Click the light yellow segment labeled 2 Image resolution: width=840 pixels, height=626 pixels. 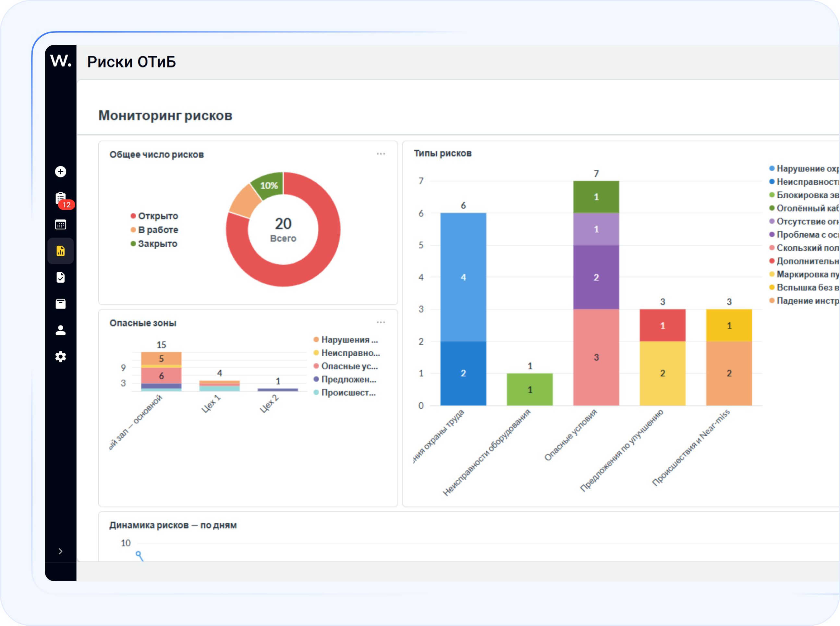pyautogui.click(x=662, y=373)
